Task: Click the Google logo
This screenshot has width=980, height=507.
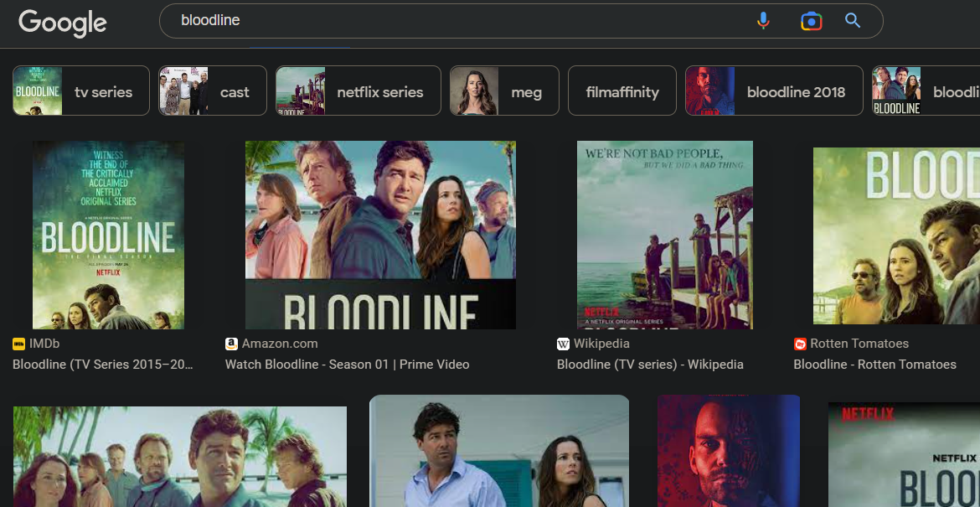Action: coord(63,23)
